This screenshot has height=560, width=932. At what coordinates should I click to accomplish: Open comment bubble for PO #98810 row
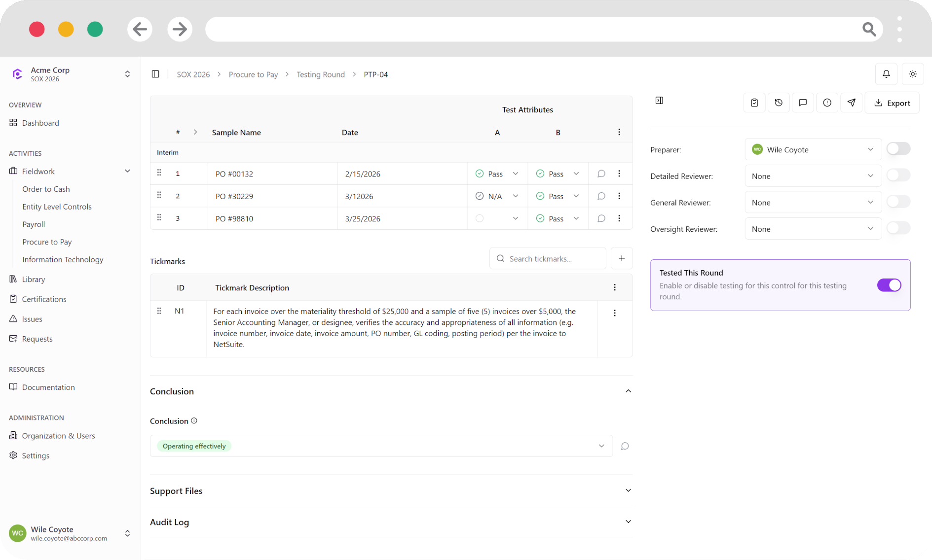(x=601, y=218)
